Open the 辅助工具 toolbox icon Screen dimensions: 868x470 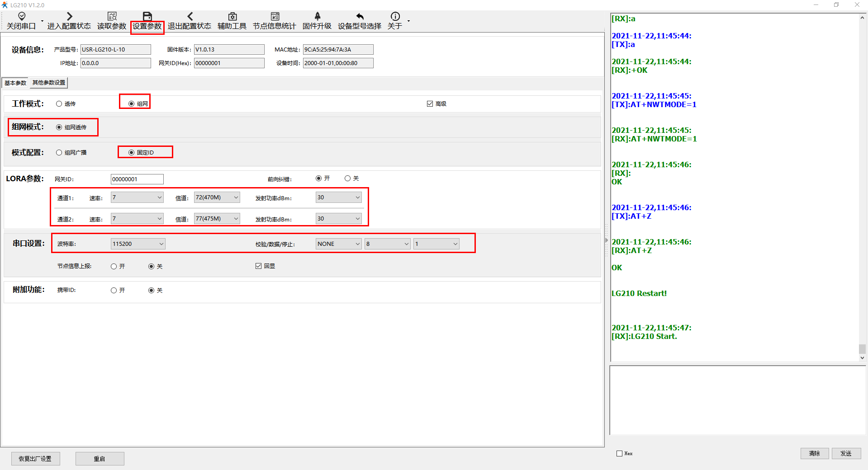point(232,17)
